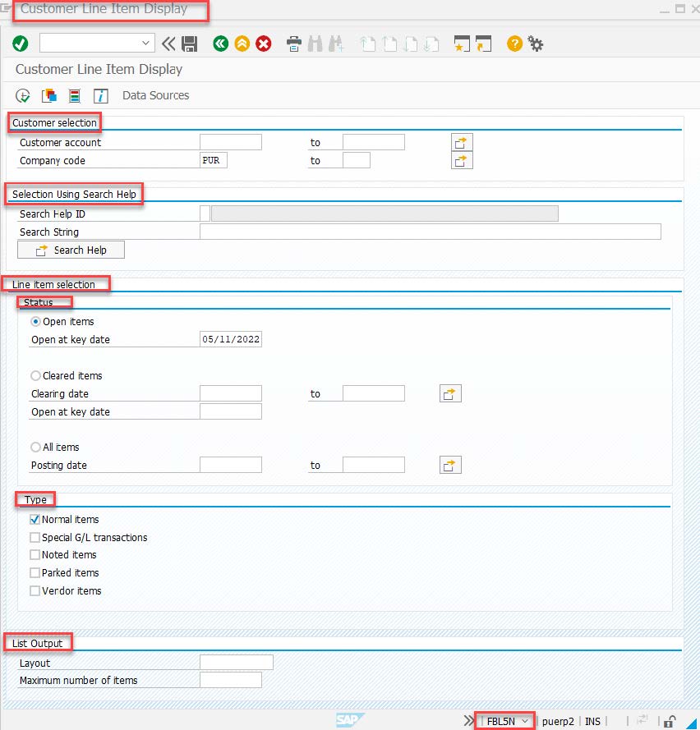Click the Get Variant icon
Image resolution: width=700 pixels, height=730 pixels.
point(49,95)
